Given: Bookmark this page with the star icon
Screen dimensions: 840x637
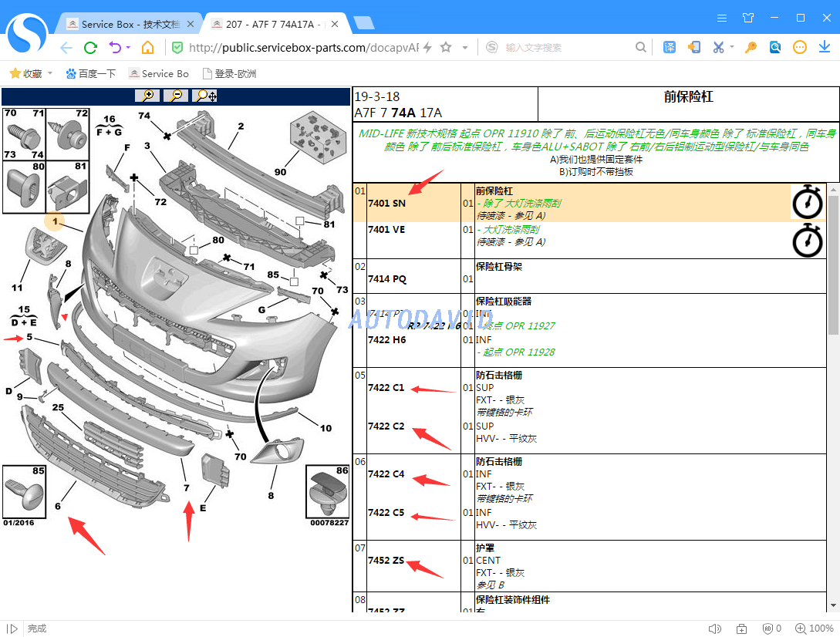Looking at the screenshot, I should point(446,48).
